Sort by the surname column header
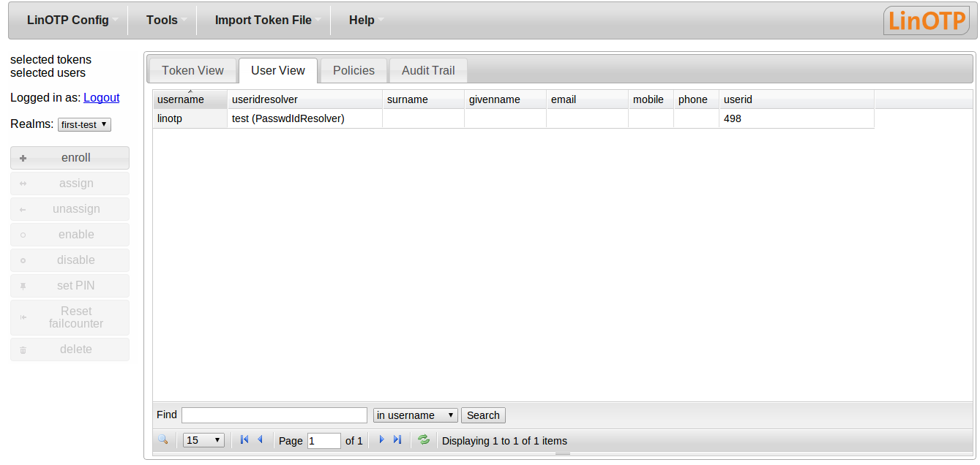Viewport: 980px width, 465px height. click(x=423, y=99)
